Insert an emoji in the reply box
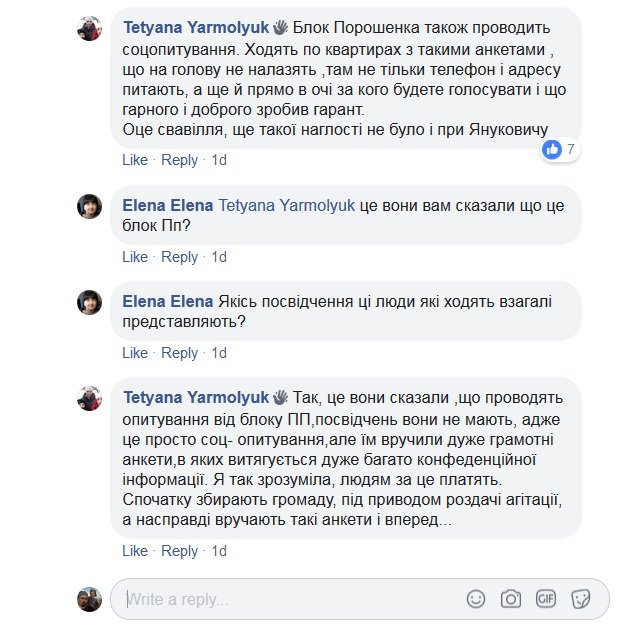 476,599
